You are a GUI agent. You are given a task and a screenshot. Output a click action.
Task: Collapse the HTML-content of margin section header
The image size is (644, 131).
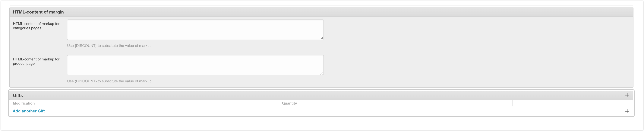pyautogui.click(x=38, y=12)
